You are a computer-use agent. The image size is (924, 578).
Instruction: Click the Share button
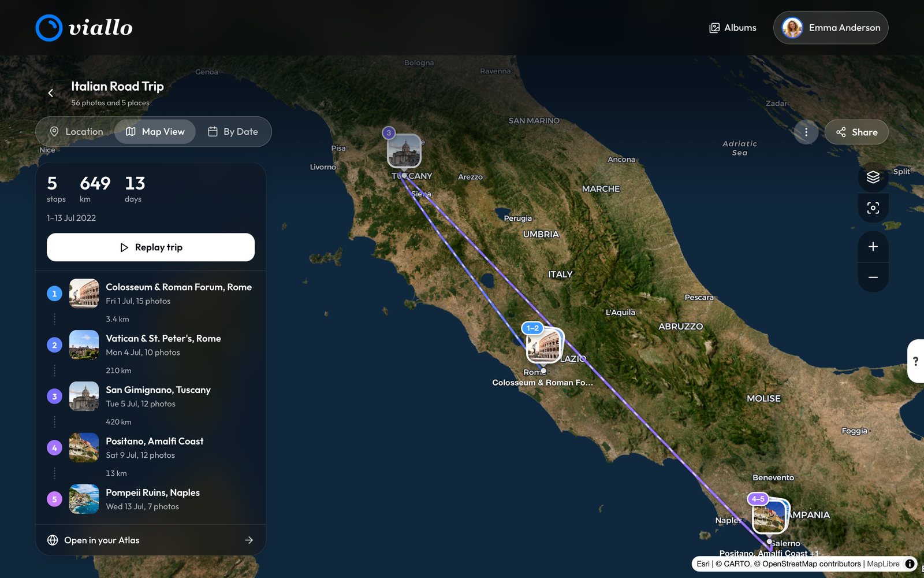(x=856, y=132)
